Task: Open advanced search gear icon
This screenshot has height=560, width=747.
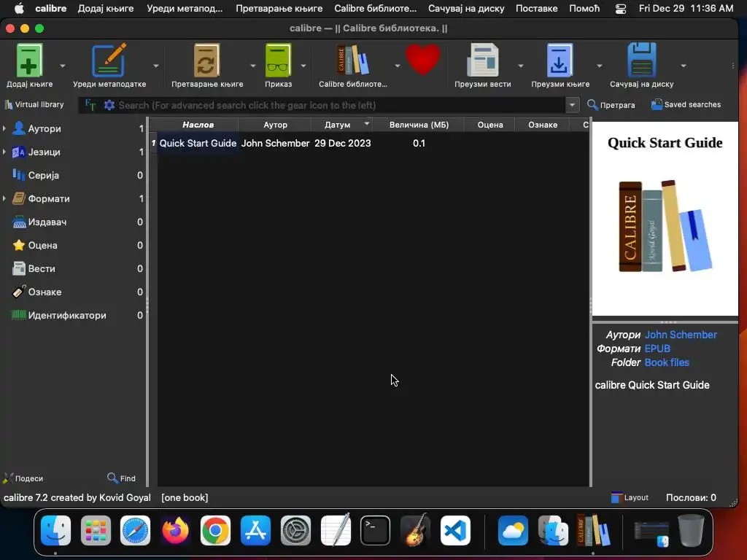Action: (x=109, y=105)
